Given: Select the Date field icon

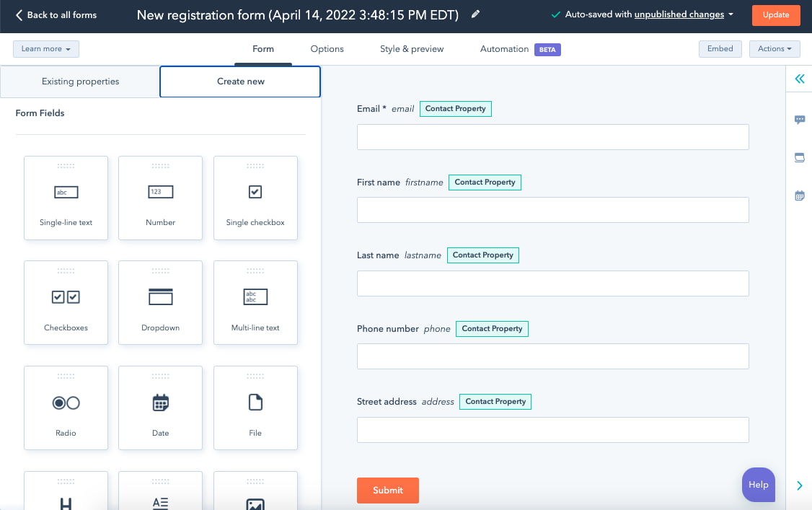Looking at the screenshot, I should [161, 403].
